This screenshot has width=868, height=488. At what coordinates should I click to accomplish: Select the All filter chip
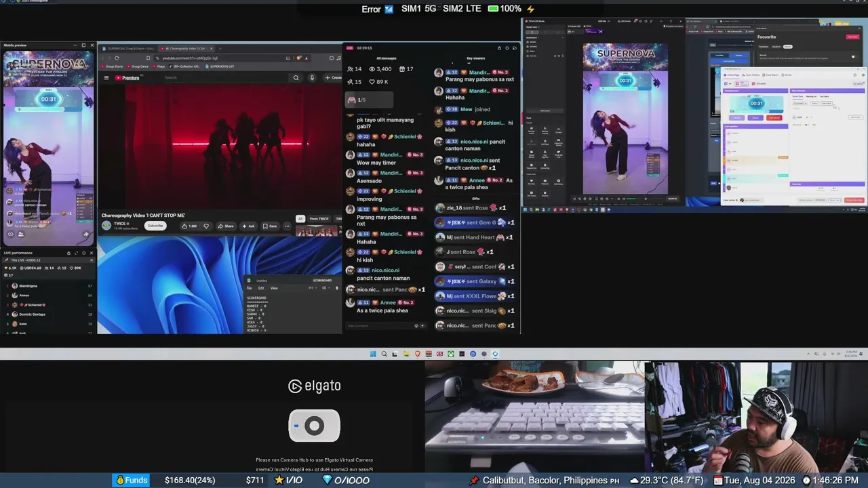300,219
